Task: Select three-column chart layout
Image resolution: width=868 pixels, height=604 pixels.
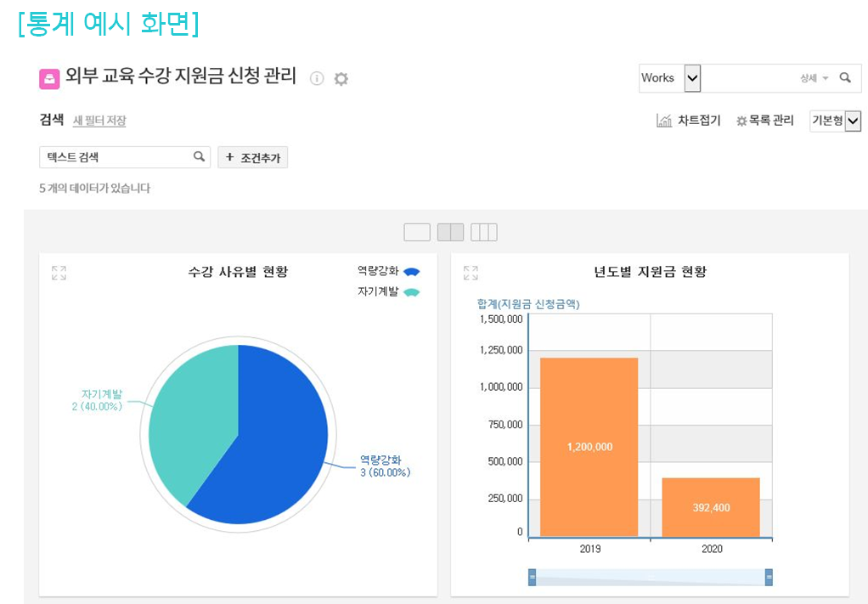Action: click(483, 232)
